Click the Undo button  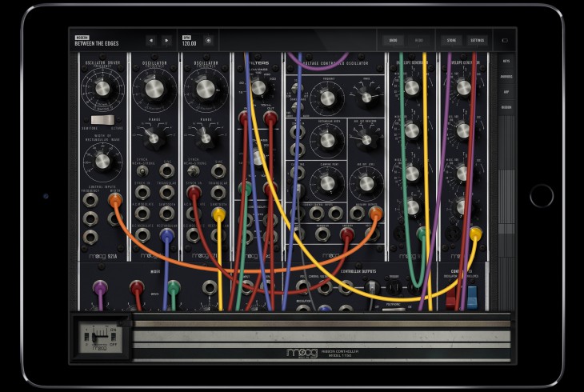click(x=393, y=40)
